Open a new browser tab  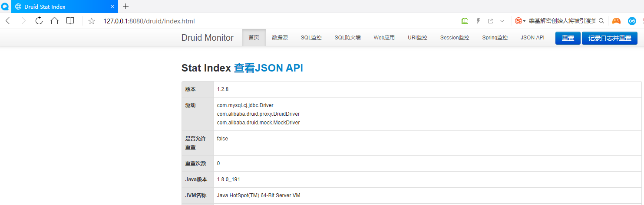click(x=126, y=7)
